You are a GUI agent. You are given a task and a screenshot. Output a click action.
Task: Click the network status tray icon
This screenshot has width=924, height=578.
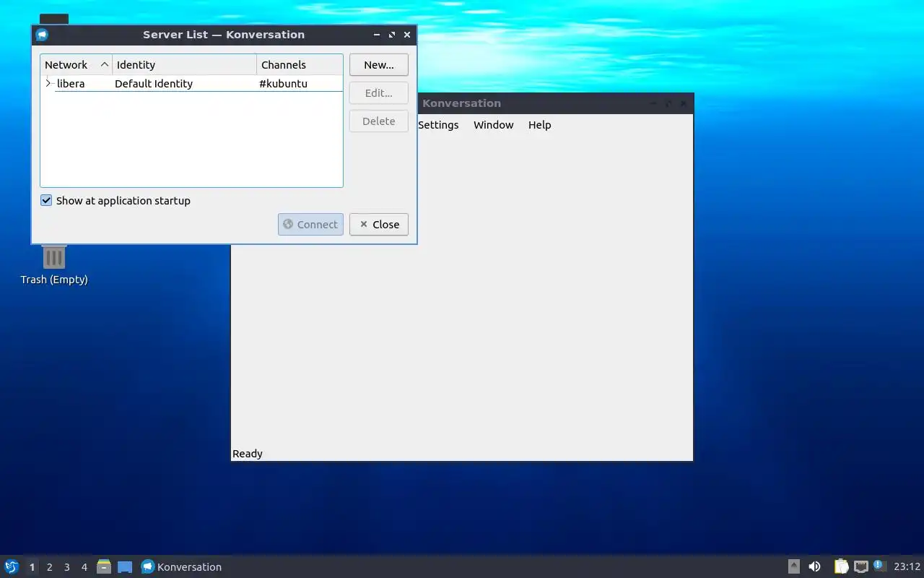point(860,566)
